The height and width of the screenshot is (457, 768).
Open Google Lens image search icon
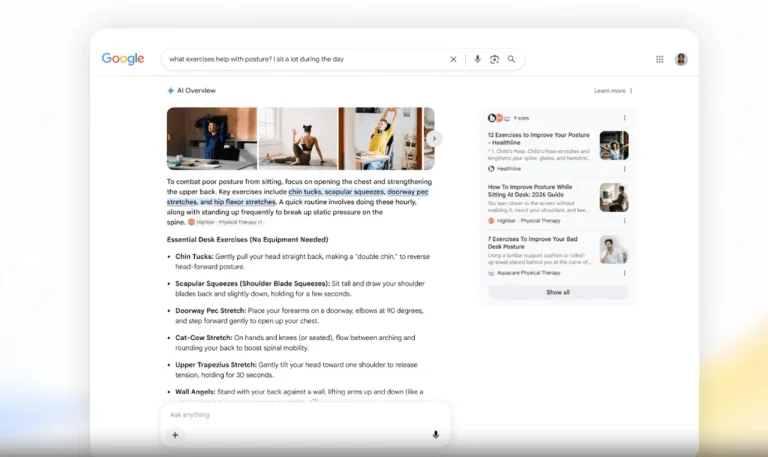(x=494, y=59)
